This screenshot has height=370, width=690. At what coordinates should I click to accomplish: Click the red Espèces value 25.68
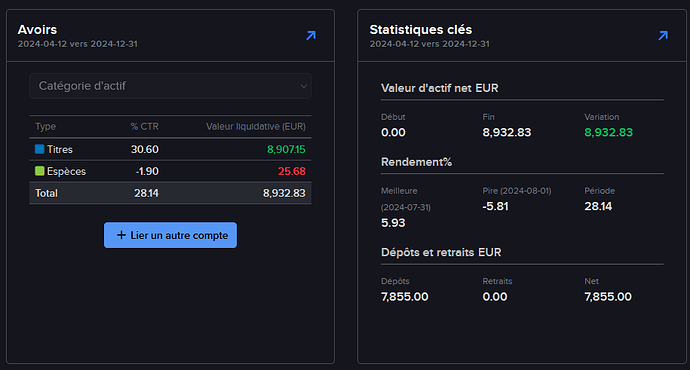pos(291,171)
